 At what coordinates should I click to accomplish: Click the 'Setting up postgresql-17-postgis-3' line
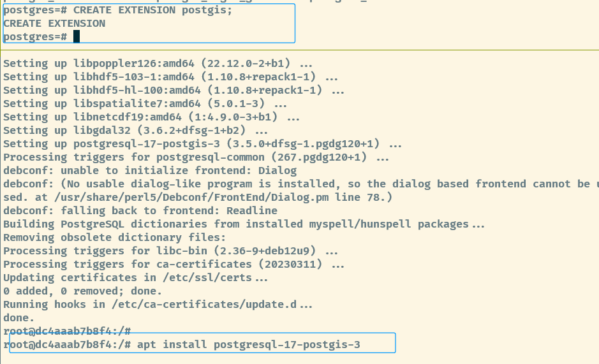(x=202, y=144)
